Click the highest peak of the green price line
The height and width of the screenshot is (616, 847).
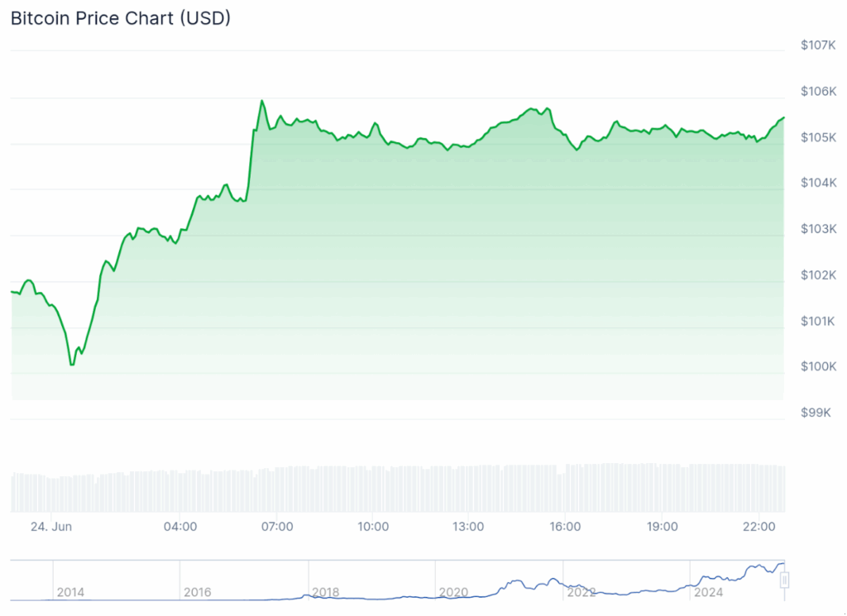click(262, 101)
